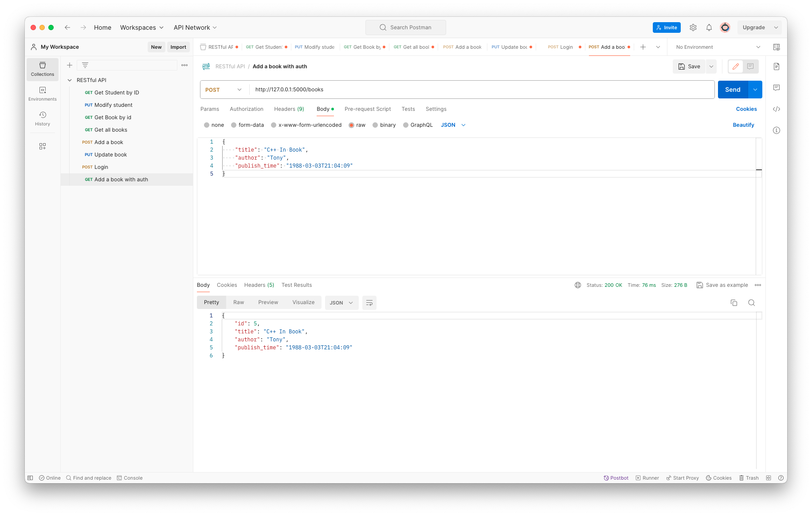
Task: Click the Beautify link
Action: pyautogui.click(x=743, y=125)
